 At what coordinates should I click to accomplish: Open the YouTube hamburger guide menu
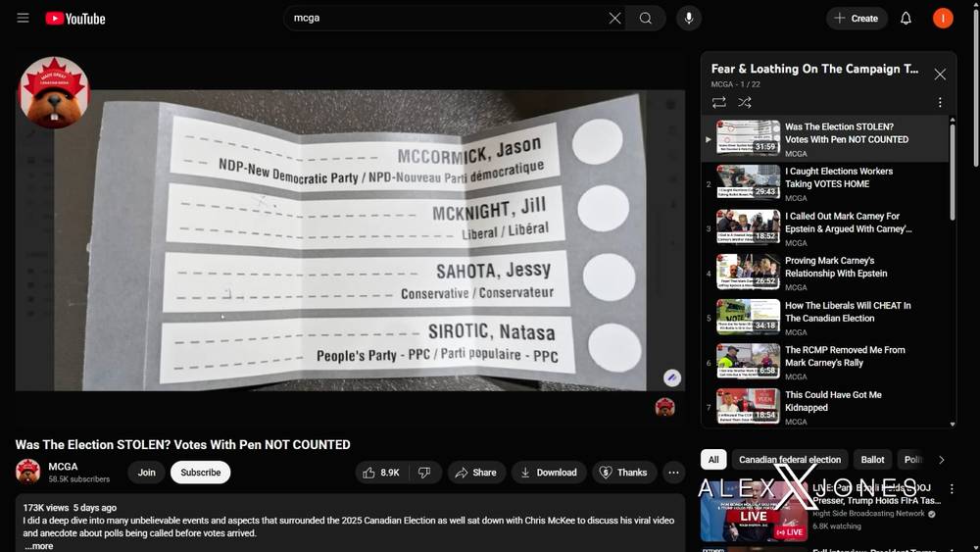tap(24, 18)
